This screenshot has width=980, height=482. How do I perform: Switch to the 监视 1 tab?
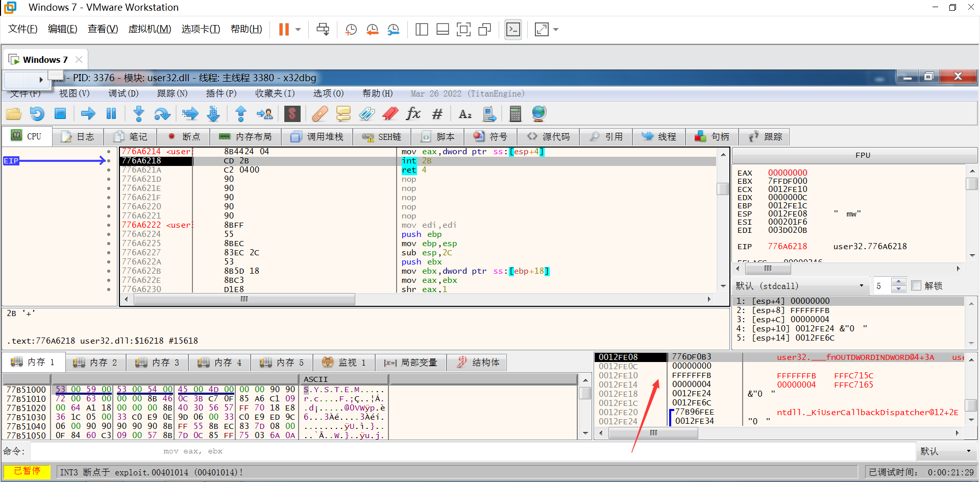coord(345,363)
